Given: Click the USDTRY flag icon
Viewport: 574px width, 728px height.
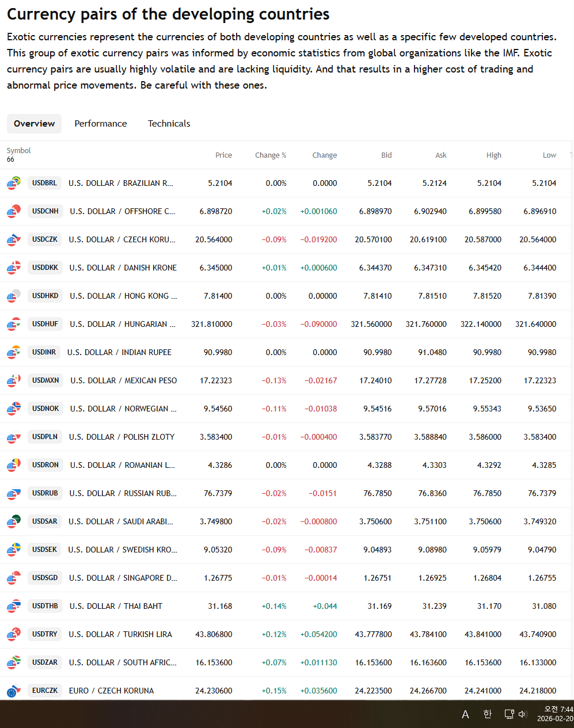Looking at the screenshot, I should tap(14, 634).
